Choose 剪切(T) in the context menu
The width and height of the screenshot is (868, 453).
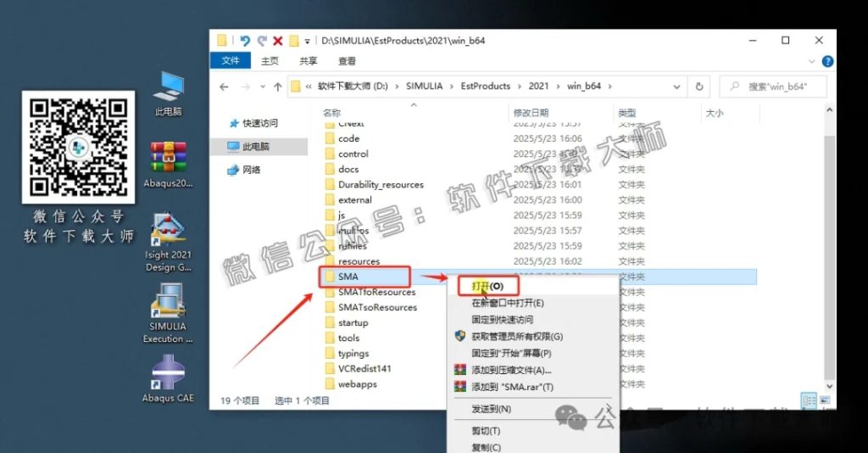[486, 431]
